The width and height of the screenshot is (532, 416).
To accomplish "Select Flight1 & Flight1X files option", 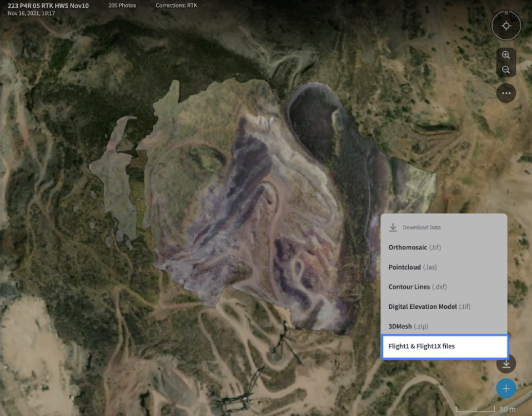I will tap(444, 346).
